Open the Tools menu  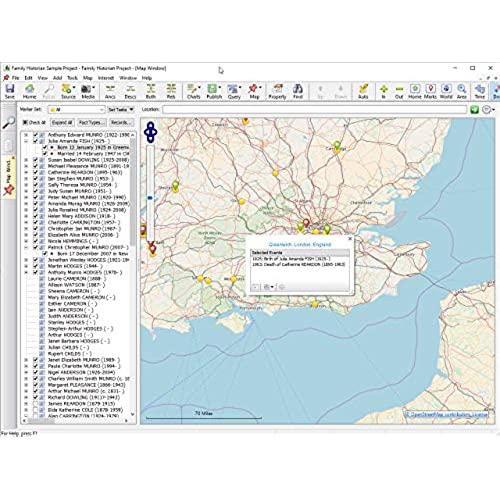tap(72, 78)
